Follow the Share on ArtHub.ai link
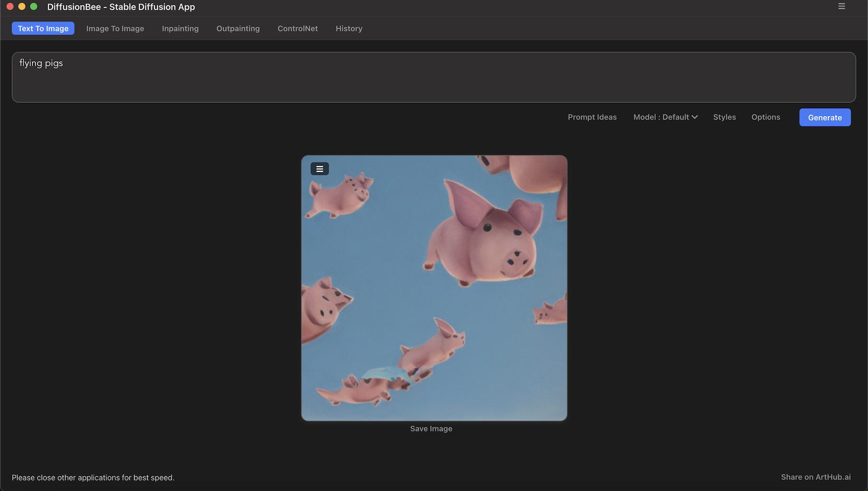868x491 pixels. click(x=815, y=477)
